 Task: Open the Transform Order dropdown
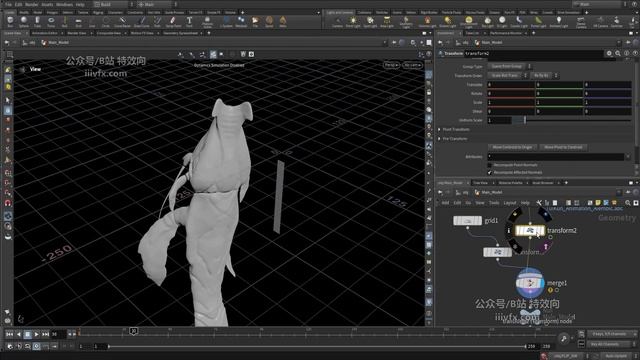tap(508, 76)
